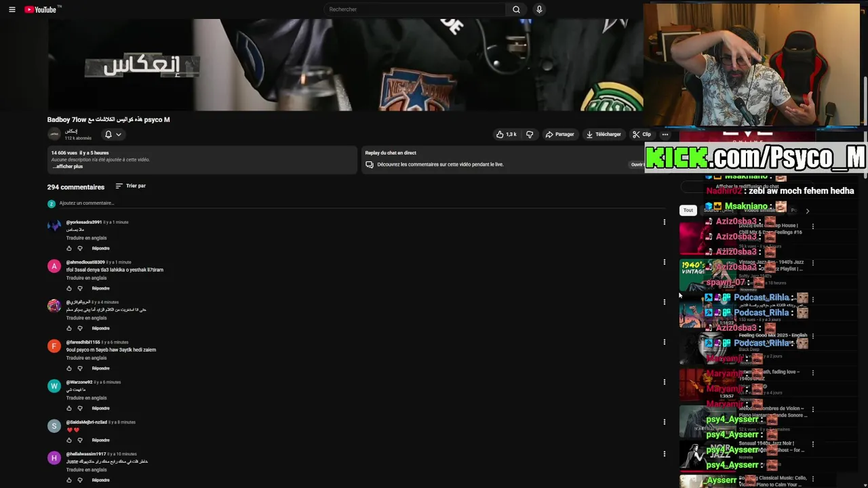Translate @yorkesadra3991 comment to English
Screen dimensions: 868x488
[x=86, y=238]
